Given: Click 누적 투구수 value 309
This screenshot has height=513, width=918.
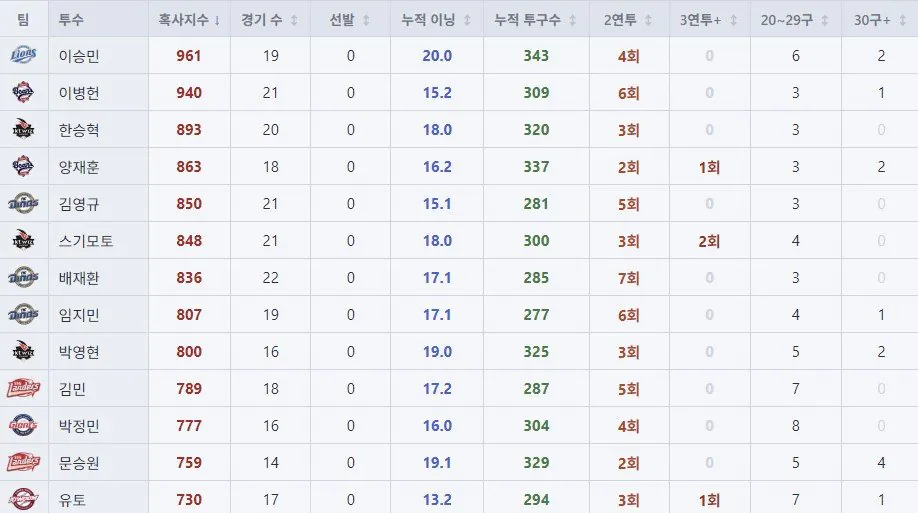Looking at the screenshot, I should tap(536, 93).
